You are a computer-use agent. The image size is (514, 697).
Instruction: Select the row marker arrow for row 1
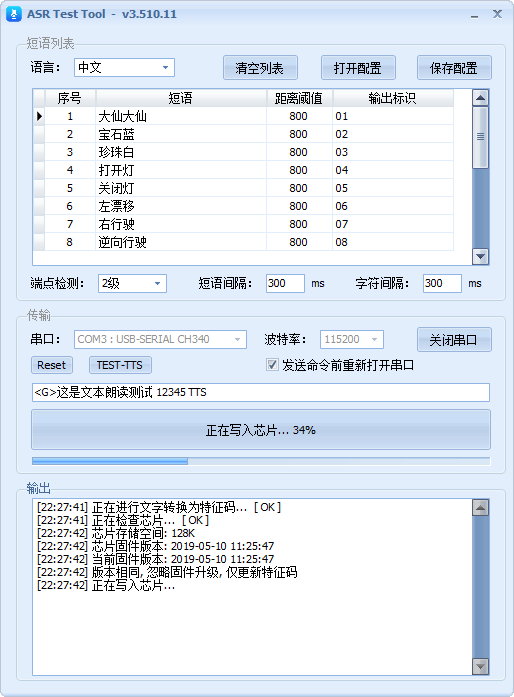39,116
